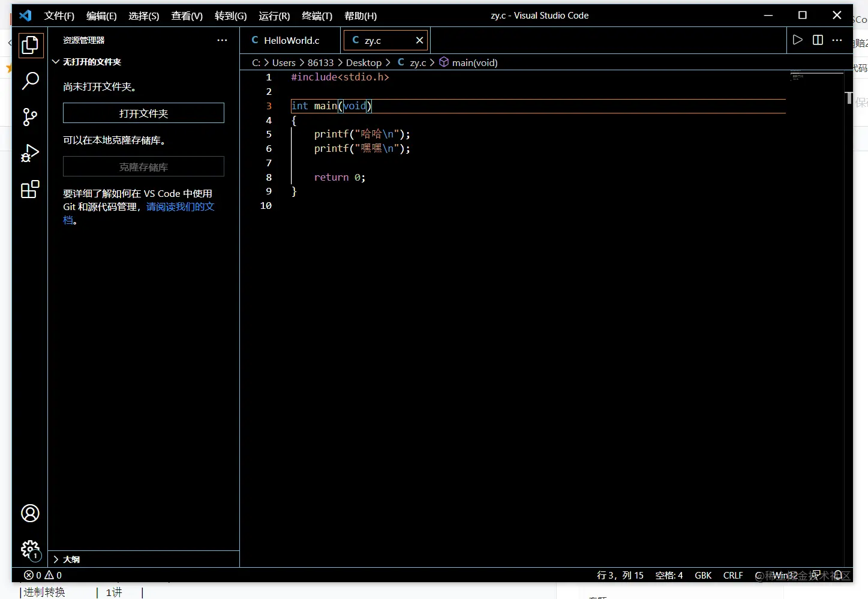868x599 pixels.
Task: Open the Explorer view in activity bar
Action: pos(30,45)
